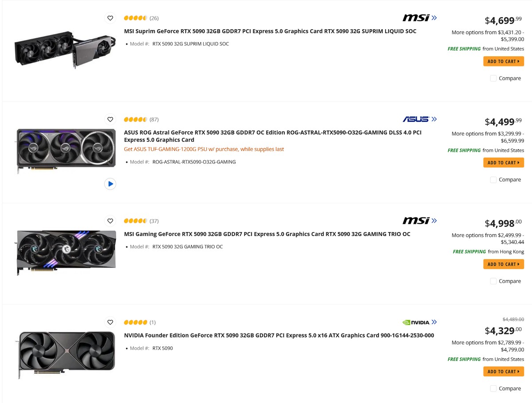
Task: Open ASUS TUF-GAMING-1200G PSU promo link
Action: pos(204,149)
